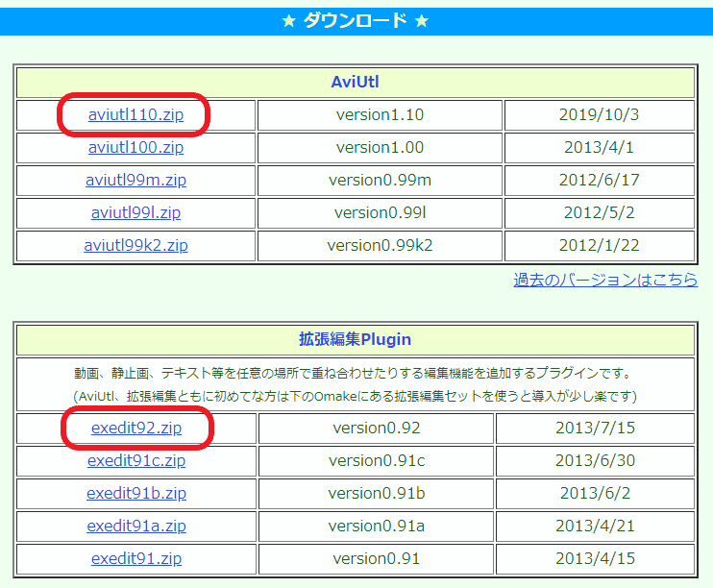713x588 pixels.
Task: Select the plain version0.91 cell
Action: [x=376, y=559]
